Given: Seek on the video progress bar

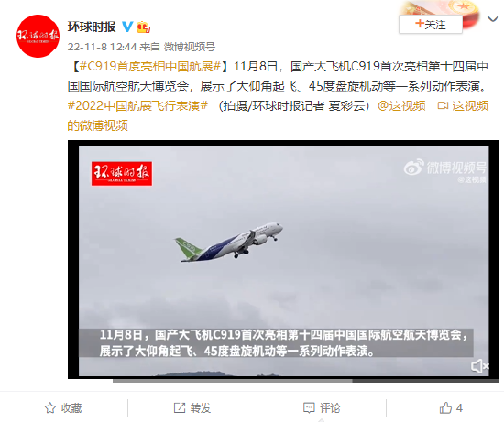Looking at the screenshot, I should pos(305,381).
